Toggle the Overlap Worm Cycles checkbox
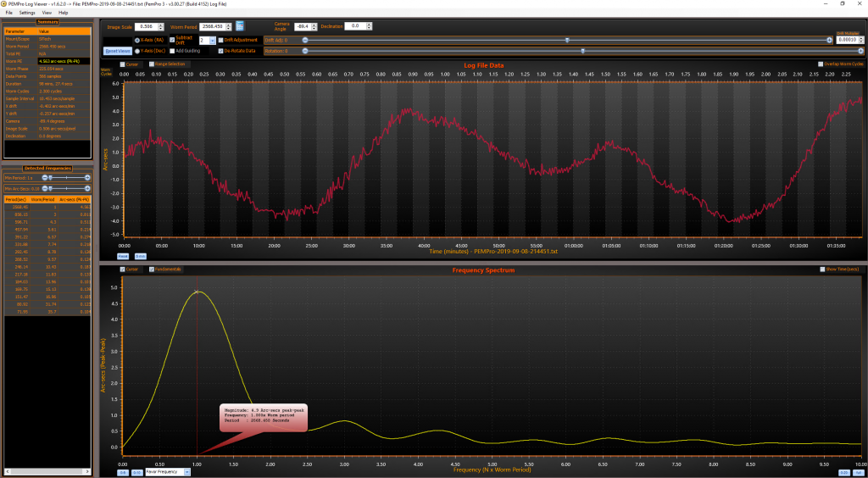 coord(821,64)
